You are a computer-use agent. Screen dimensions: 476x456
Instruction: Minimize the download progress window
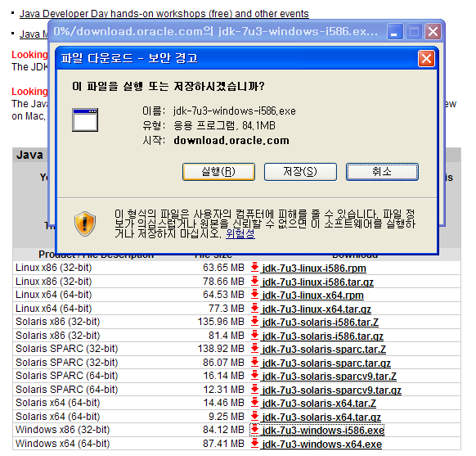tap(395, 32)
